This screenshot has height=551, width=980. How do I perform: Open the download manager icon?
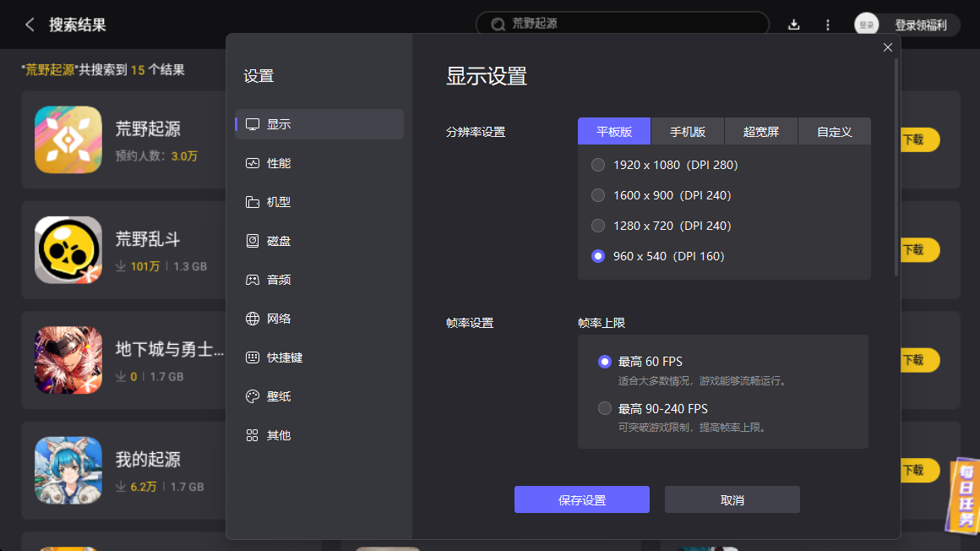(x=794, y=25)
